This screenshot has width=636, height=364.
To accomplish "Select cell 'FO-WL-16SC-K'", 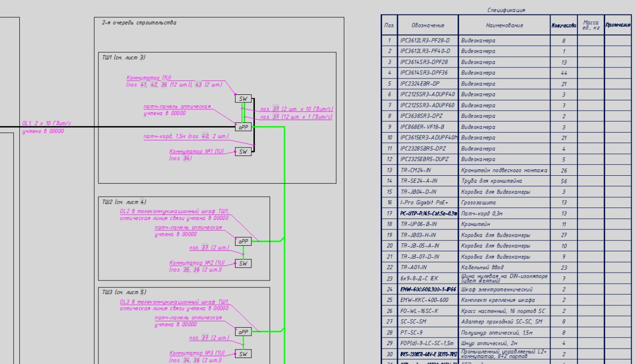I will 428,311.
